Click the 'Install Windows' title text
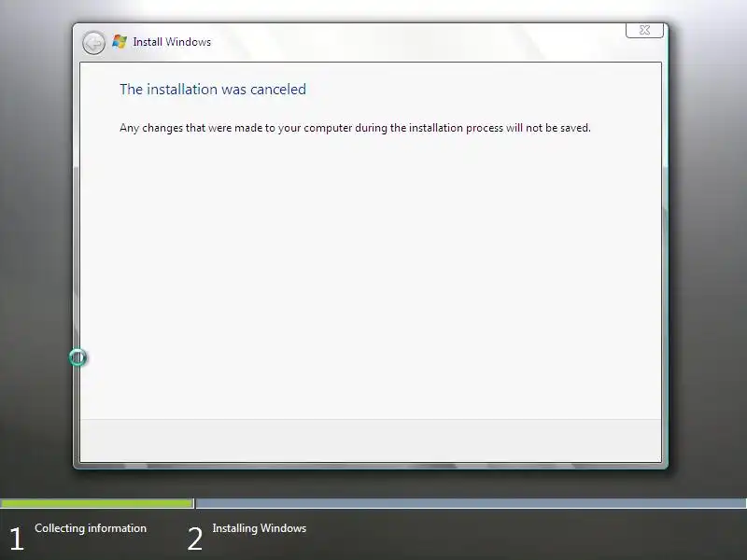 [172, 42]
